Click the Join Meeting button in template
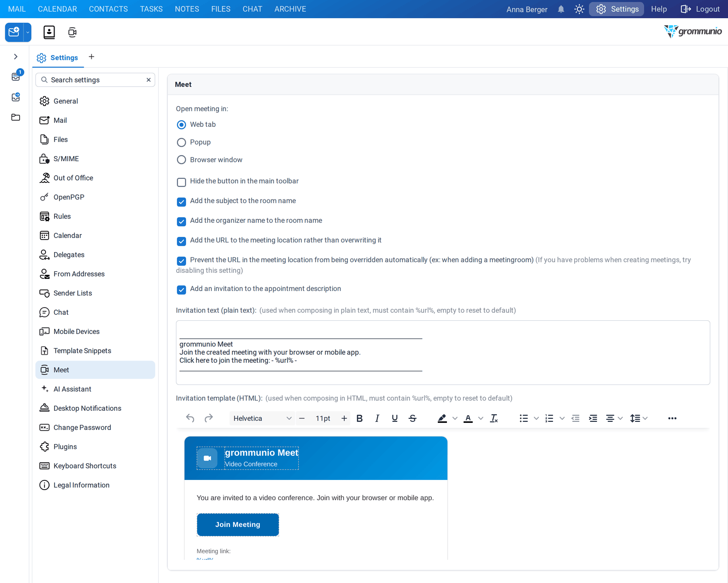728x583 pixels. coord(238,525)
